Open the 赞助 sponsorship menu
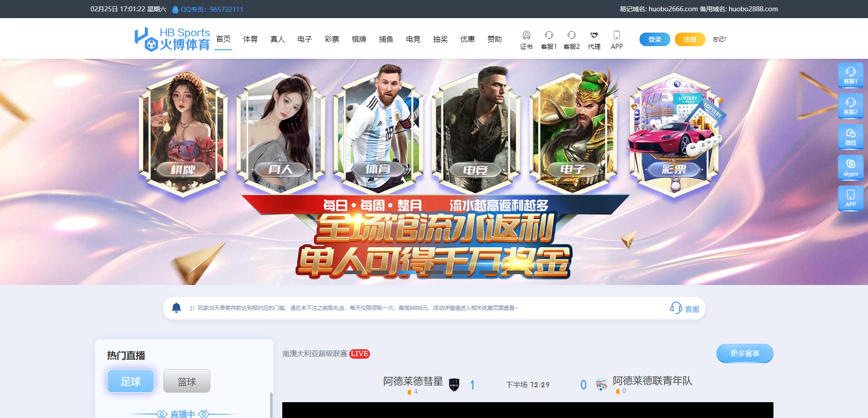This screenshot has height=418, width=868. pos(495,39)
